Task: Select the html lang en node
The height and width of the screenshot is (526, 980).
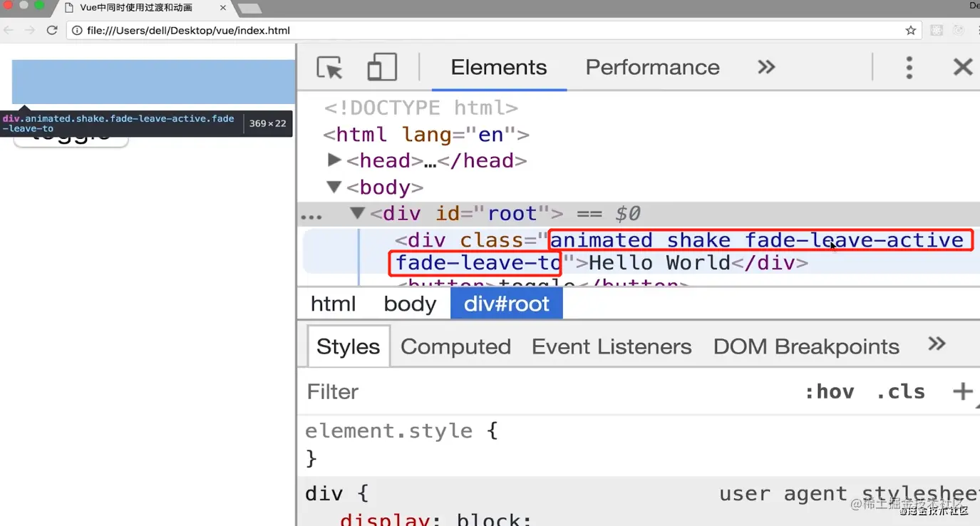Action: point(426,134)
